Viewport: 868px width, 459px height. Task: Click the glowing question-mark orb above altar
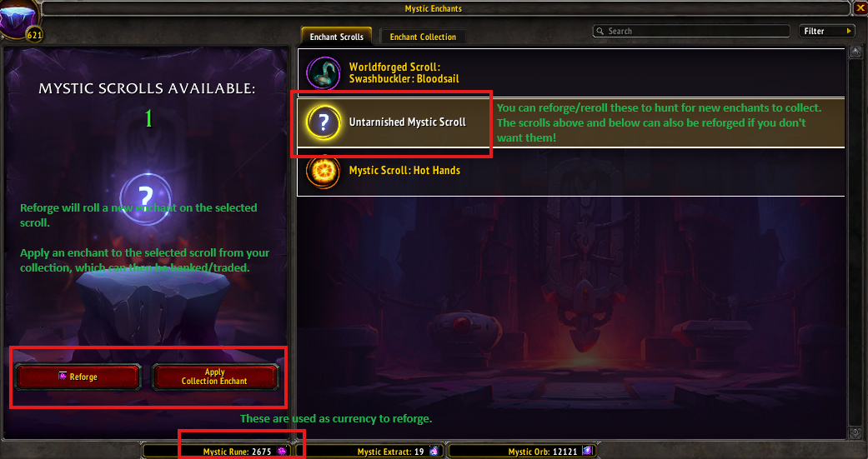click(x=146, y=198)
